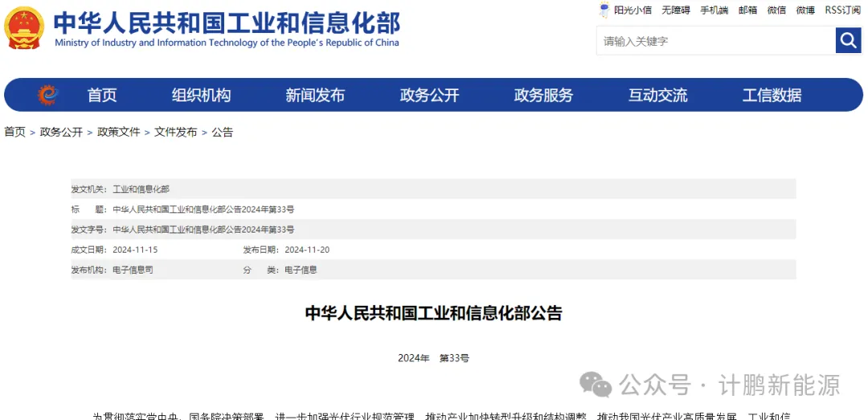The image size is (868, 420).
Task: Click the national emblem logo
Action: pyautogui.click(x=24, y=27)
